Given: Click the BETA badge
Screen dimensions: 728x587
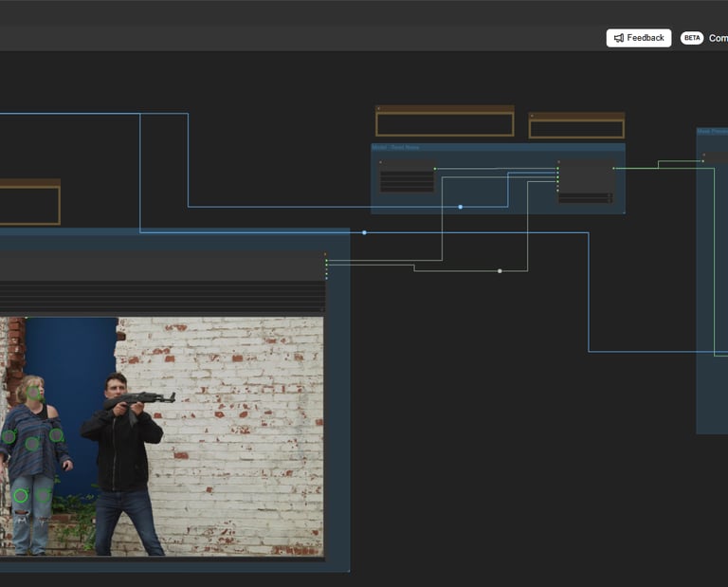Looking at the screenshot, I should tap(692, 38).
